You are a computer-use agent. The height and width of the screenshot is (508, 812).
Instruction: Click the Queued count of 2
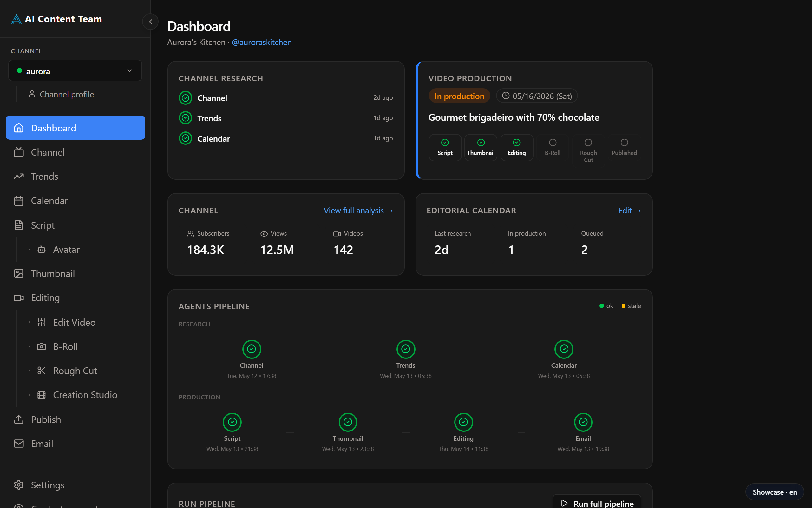click(584, 250)
